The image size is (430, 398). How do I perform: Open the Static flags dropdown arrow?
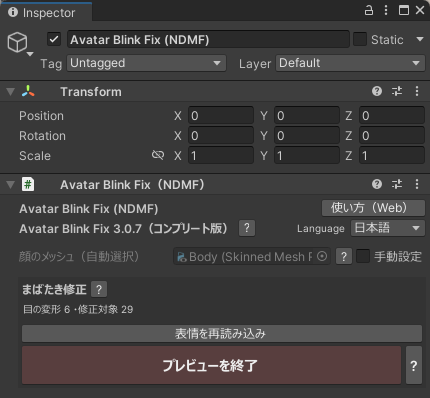(x=420, y=39)
